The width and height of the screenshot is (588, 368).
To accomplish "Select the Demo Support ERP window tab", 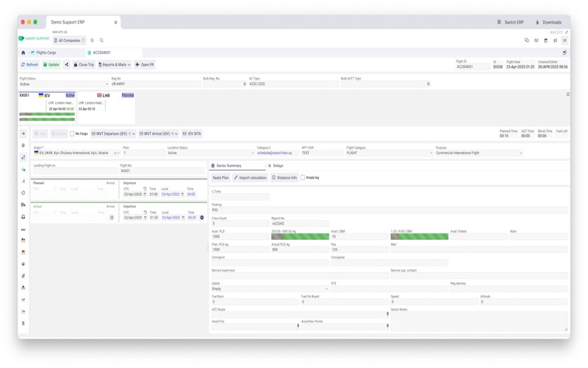I will click(83, 22).
